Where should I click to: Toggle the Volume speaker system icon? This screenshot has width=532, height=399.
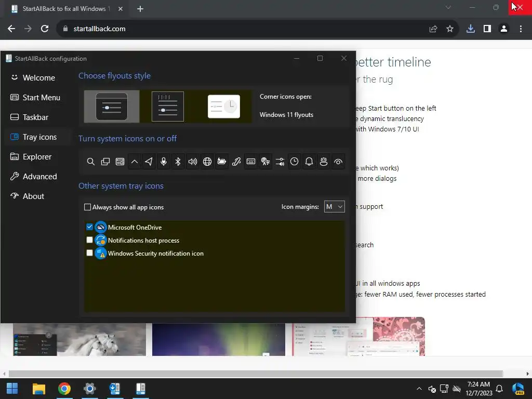click(x=193, y=162)
